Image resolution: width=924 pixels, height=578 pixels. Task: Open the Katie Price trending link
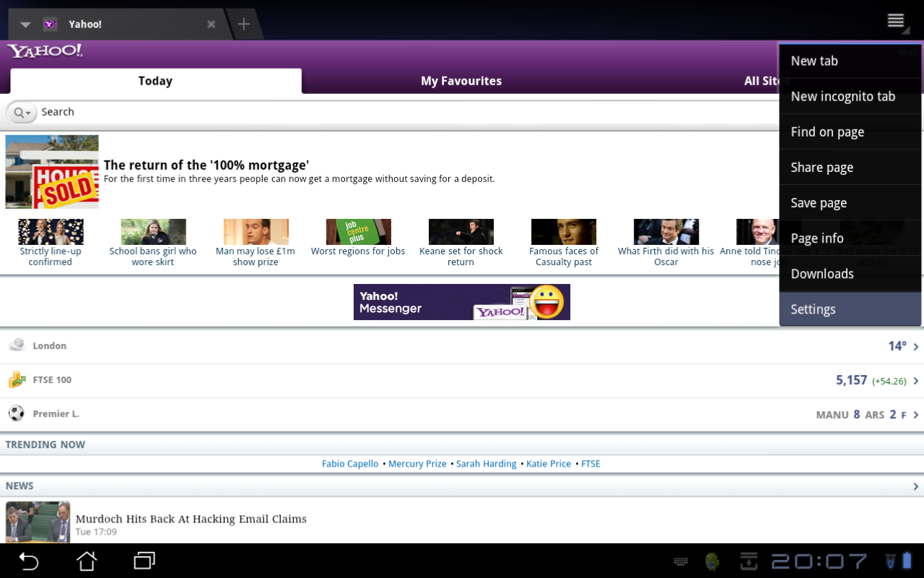[549, 464]
